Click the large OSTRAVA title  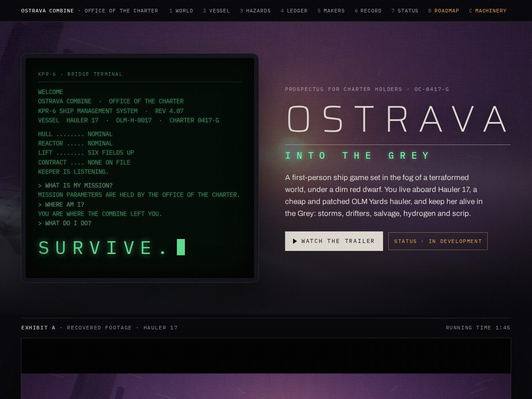397,119
